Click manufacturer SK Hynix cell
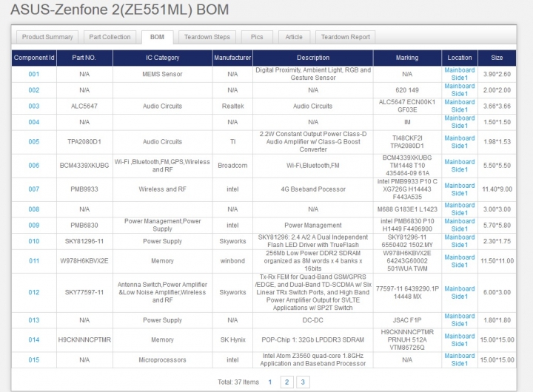533x392 pixels. tap(233, 339)
